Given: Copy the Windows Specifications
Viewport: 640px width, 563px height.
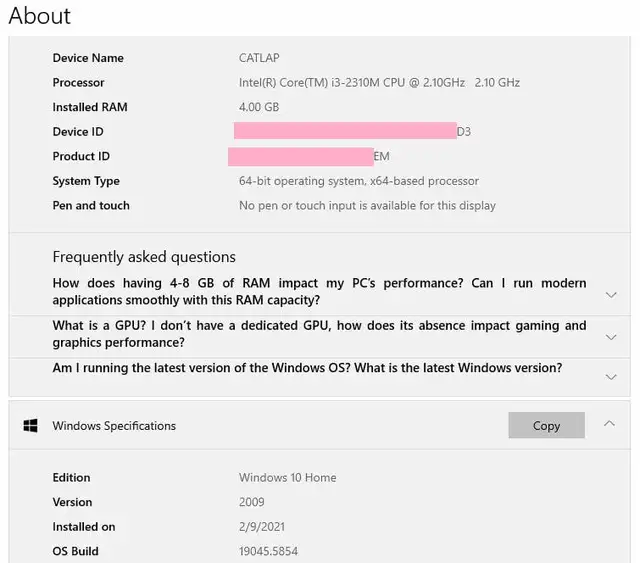Looking at the screenshot, I should (x=546, y=425).
